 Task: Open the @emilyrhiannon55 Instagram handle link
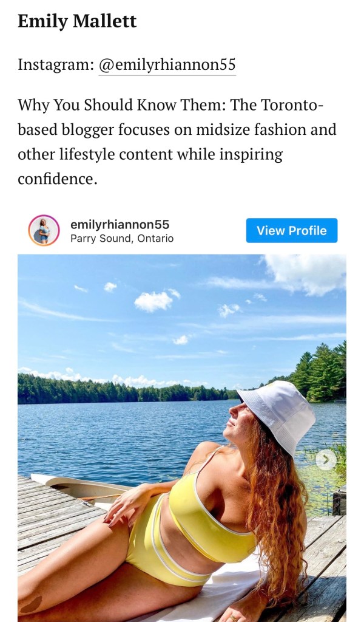coord(167,65)
